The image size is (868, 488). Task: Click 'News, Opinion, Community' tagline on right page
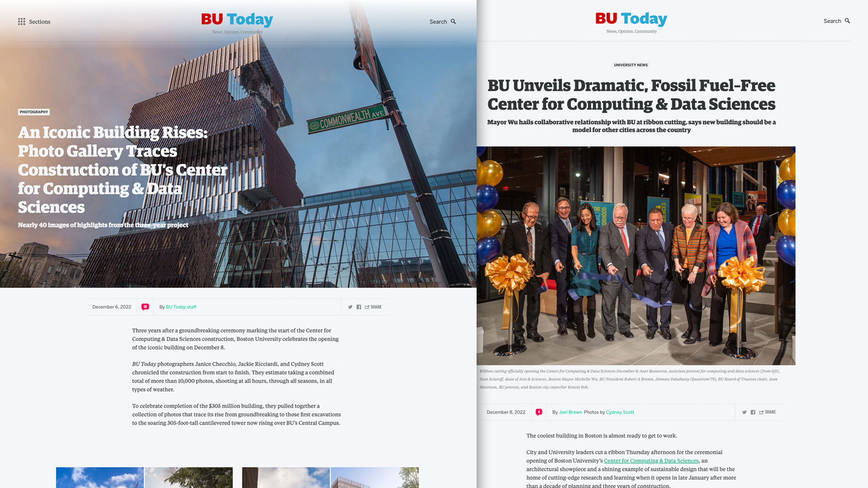631,32
